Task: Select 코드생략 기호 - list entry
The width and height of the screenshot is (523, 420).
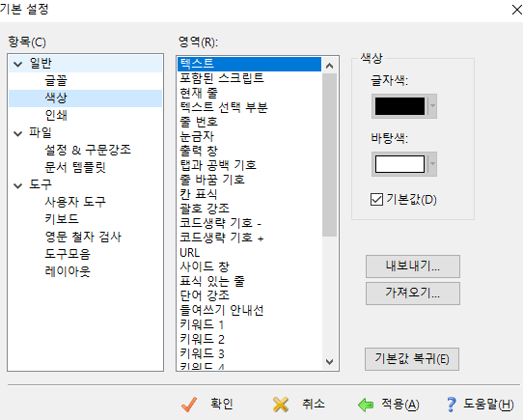Action: click(x=250, y=223)
